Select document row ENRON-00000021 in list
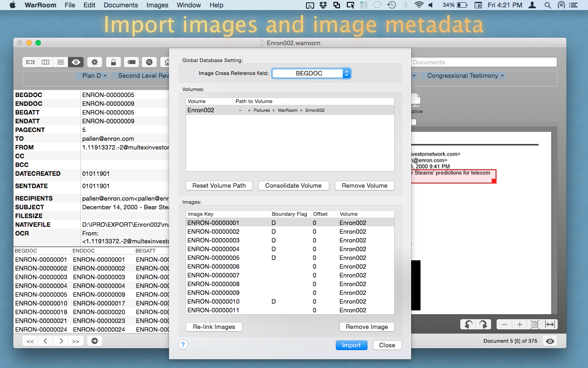Screen dimensions: 588x368 click(92, 321)
